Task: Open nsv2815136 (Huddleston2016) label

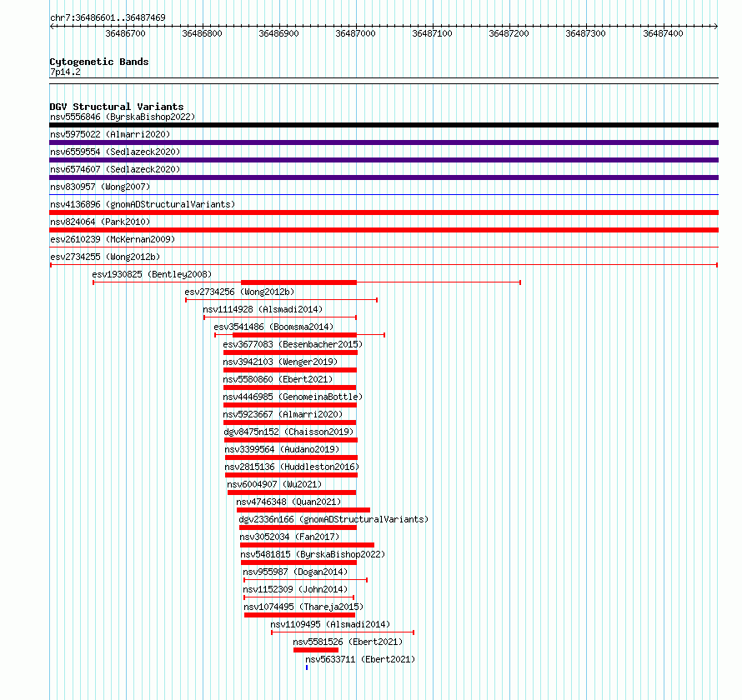Action: tap(292, 467)
